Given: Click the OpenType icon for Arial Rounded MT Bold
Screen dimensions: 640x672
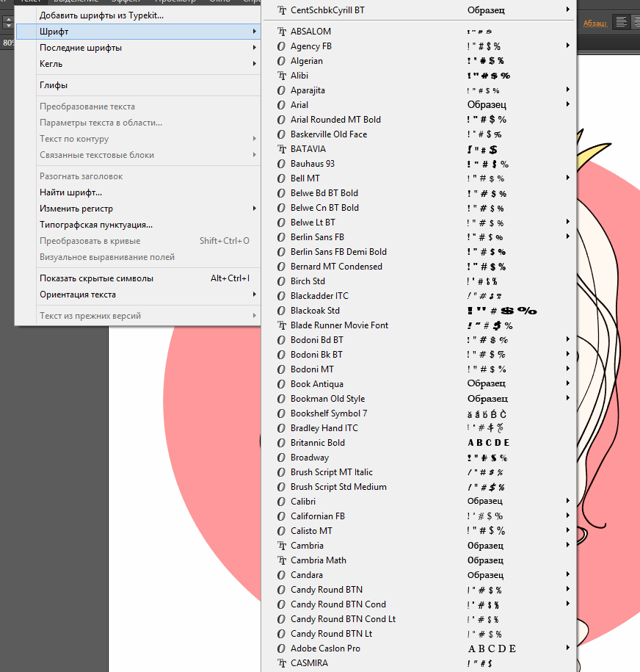Looking at the screenshot, I should 281,120.
